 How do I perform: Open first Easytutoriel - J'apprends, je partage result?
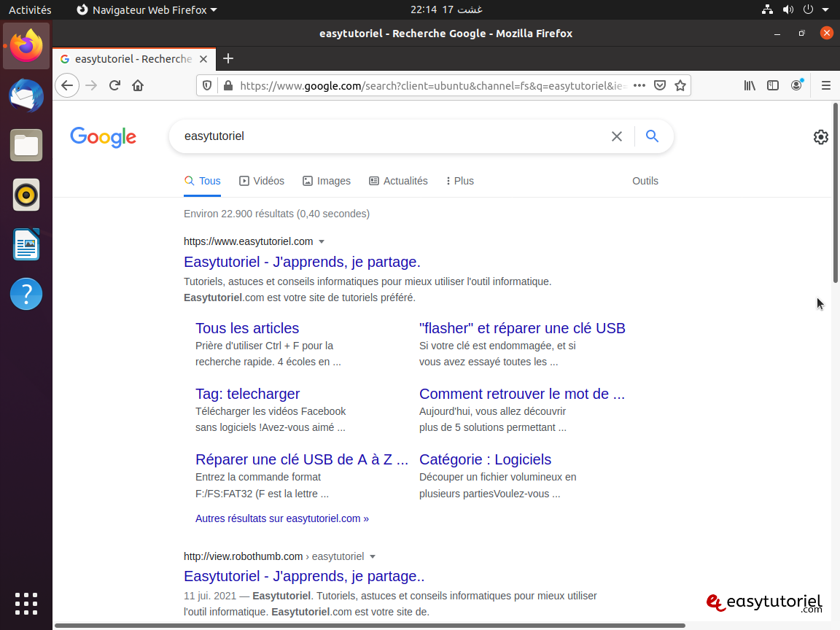coord(302,262)
